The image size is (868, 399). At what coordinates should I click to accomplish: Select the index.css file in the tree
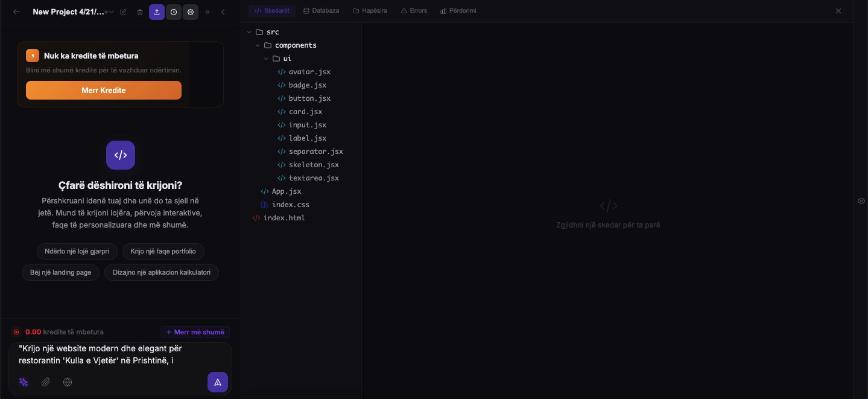(x=291, y=205)
